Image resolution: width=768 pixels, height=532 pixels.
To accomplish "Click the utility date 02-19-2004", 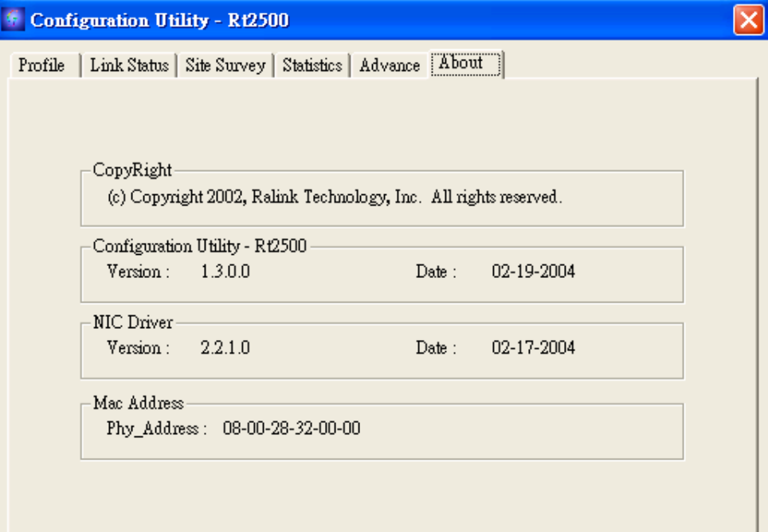I will (534, 271).
